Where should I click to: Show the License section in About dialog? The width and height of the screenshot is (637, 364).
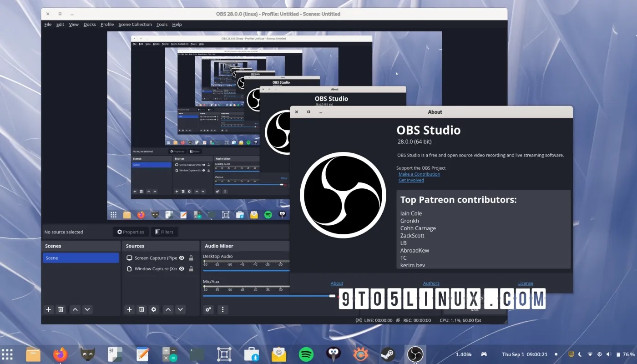tap(526, 283)
